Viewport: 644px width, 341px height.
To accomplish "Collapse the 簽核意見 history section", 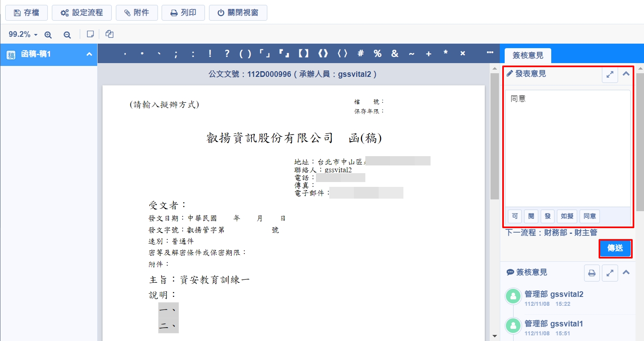I will point(626,272).
